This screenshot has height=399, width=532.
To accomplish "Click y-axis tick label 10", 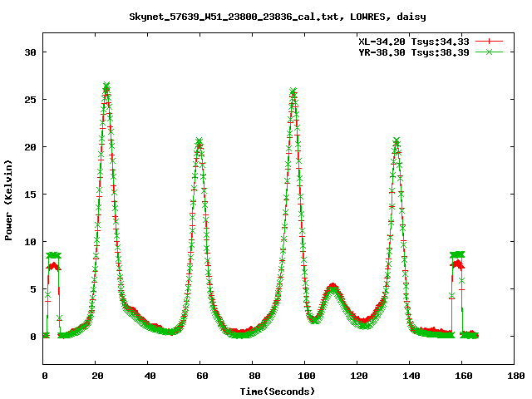I will [x=30, y=242].
